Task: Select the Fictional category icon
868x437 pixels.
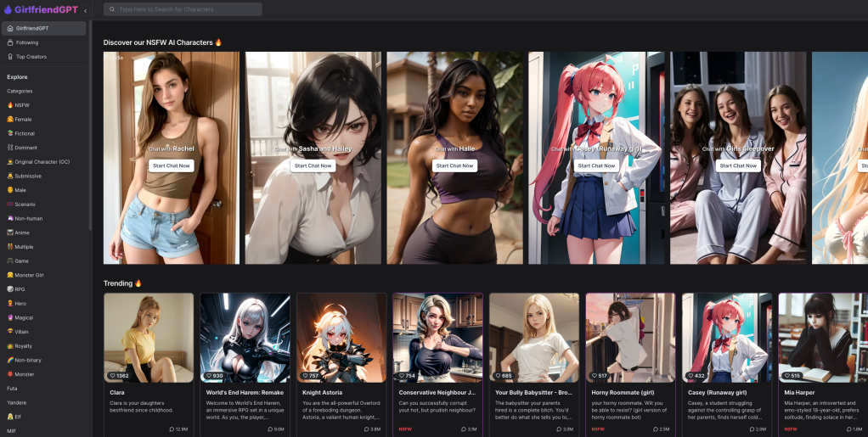Action: [x=10, y=133]
